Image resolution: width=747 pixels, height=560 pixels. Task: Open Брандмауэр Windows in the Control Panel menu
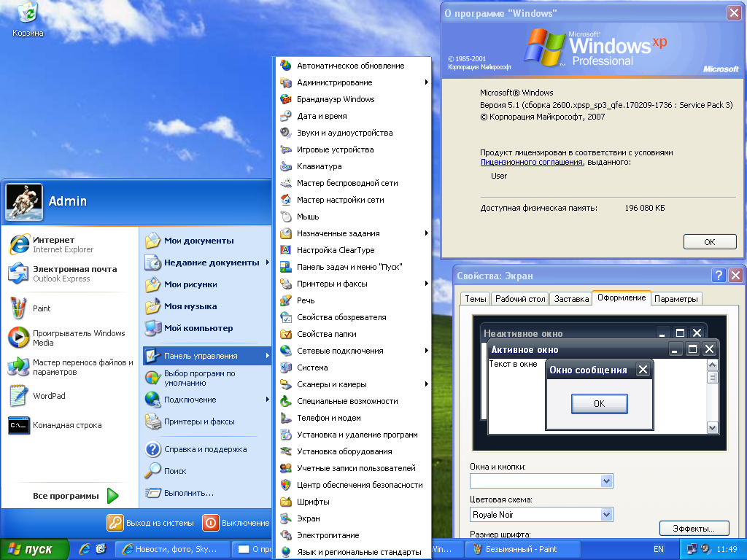point(354,99)
